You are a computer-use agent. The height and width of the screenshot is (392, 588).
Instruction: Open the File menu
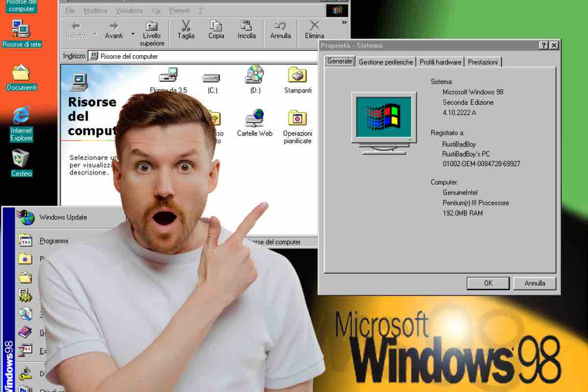tap(70, 10)
